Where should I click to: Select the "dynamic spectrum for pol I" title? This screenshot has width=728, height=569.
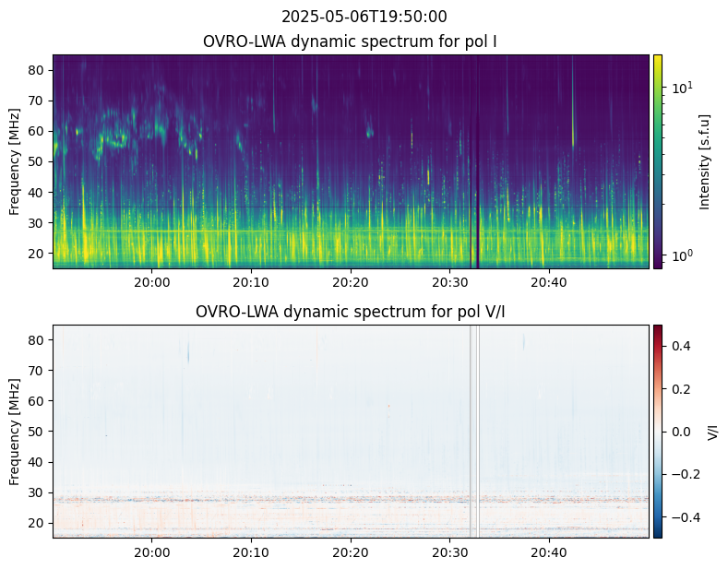[x=350, y=41]
